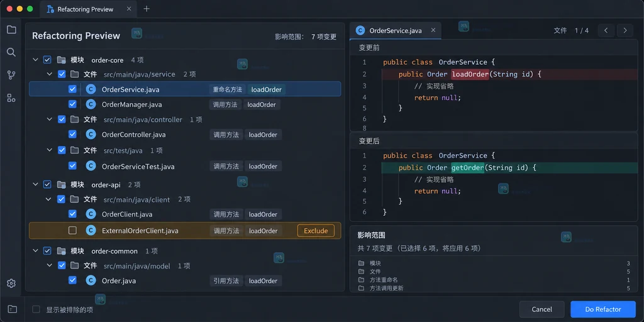Click the class icon of OrderManager.java
Image resolution: width=644 pixels, height=322 pixels.
pyautogui.click(x=91, y=104)
